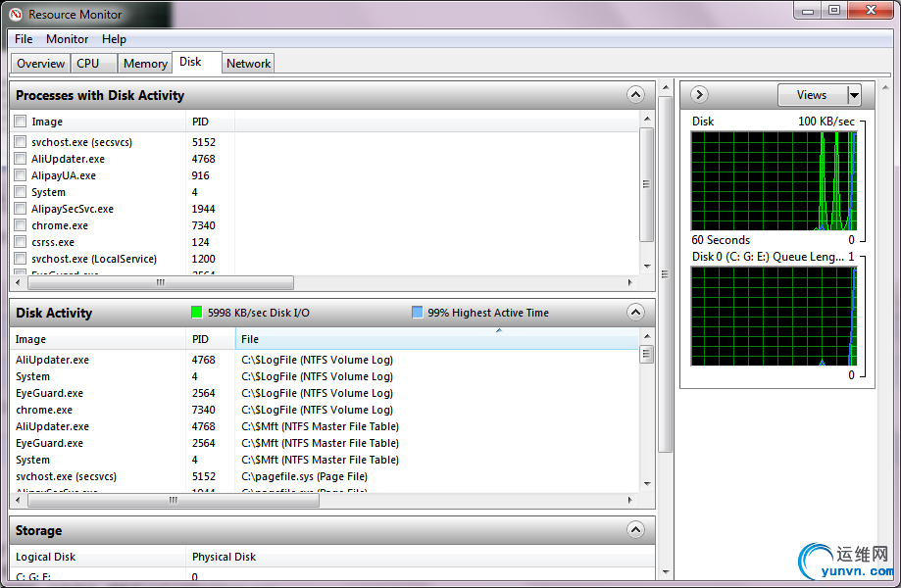This screenshot has width=901, height=588.
Task: Check the svchost.exe (secsvcs) process checkbox
Action: 21,142
